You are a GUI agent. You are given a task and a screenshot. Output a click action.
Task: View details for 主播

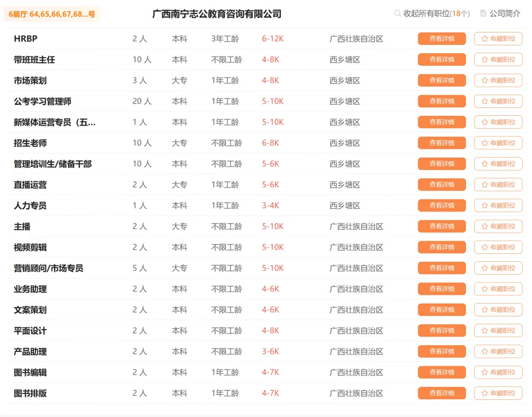(x=442, y=226)
